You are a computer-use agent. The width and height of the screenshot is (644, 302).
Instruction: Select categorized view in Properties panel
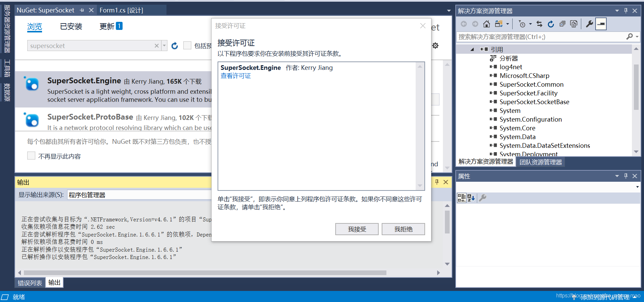(x=462, y=198)
